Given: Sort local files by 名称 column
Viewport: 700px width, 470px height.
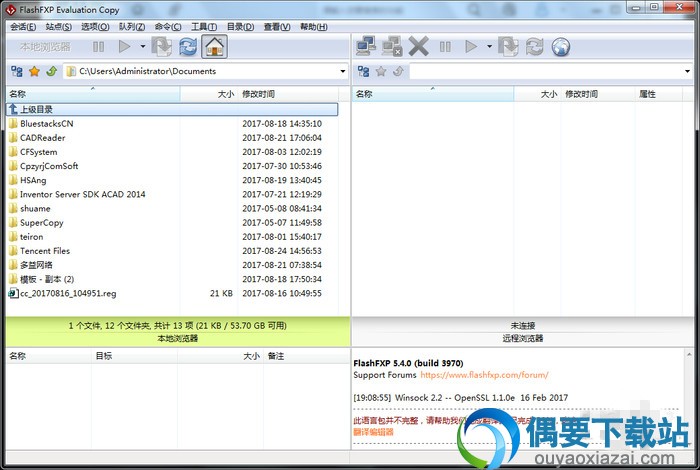Looking at the screenshot, I should click(93, 94).
